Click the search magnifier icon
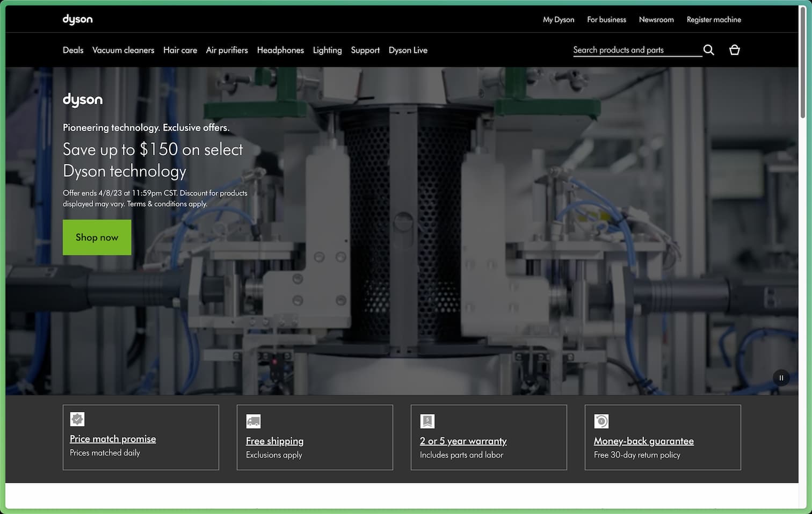This screenshot has height=514, width=812. pyautogui.click(x=709, y=50)
